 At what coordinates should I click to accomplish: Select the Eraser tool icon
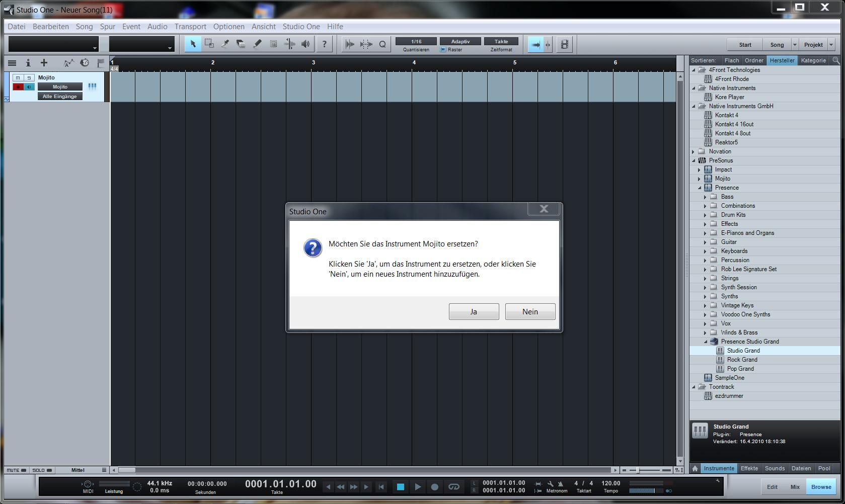coord(241,44)
